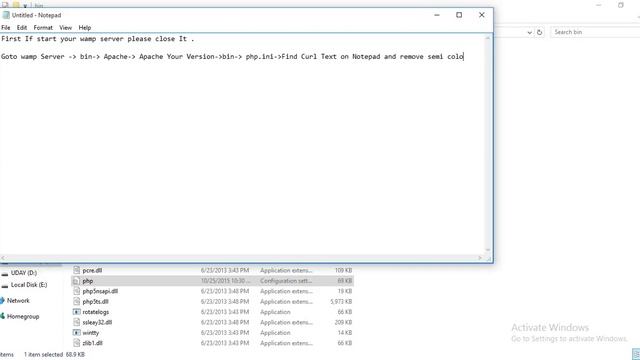This screenshot has height=360, width=640.
Task: Click the php configuration file icon
Action: point(76,281)
